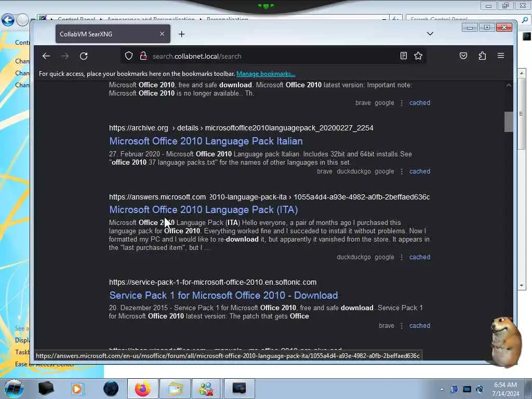The image size is (532, 399).
Task: Open options dots for archive.org result
Action: click(x=402, y=171)
